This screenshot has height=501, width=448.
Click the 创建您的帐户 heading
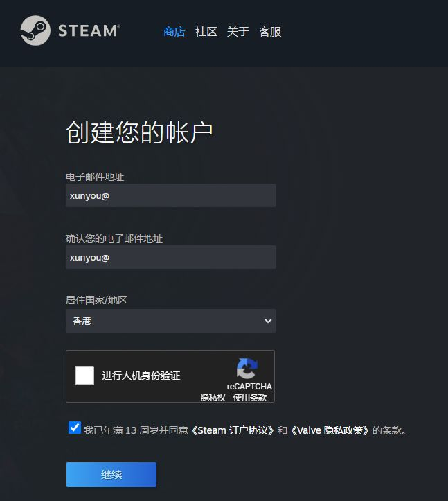[139, 132]
